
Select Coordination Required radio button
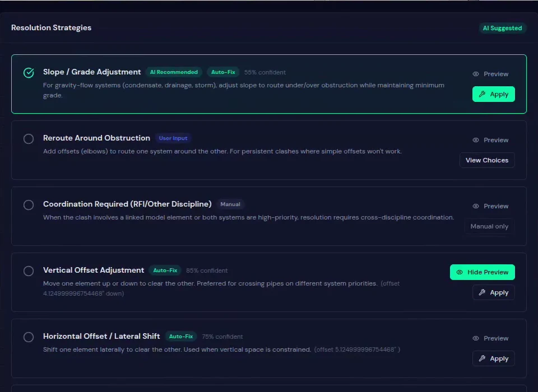tap(29, 205)
